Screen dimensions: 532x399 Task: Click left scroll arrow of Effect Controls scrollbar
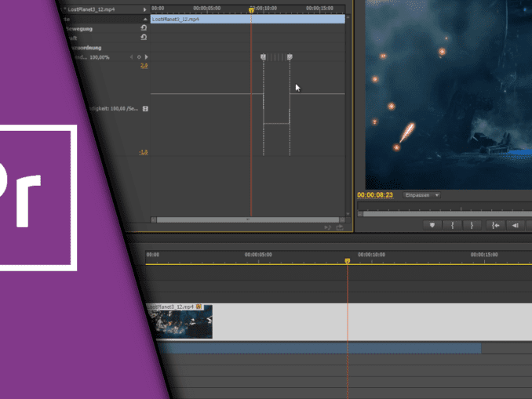[x=153, y=220]
